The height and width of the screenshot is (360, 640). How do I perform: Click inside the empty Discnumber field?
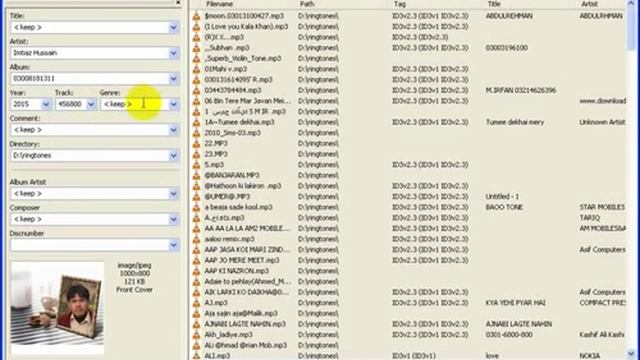click(x=89, y=245)
